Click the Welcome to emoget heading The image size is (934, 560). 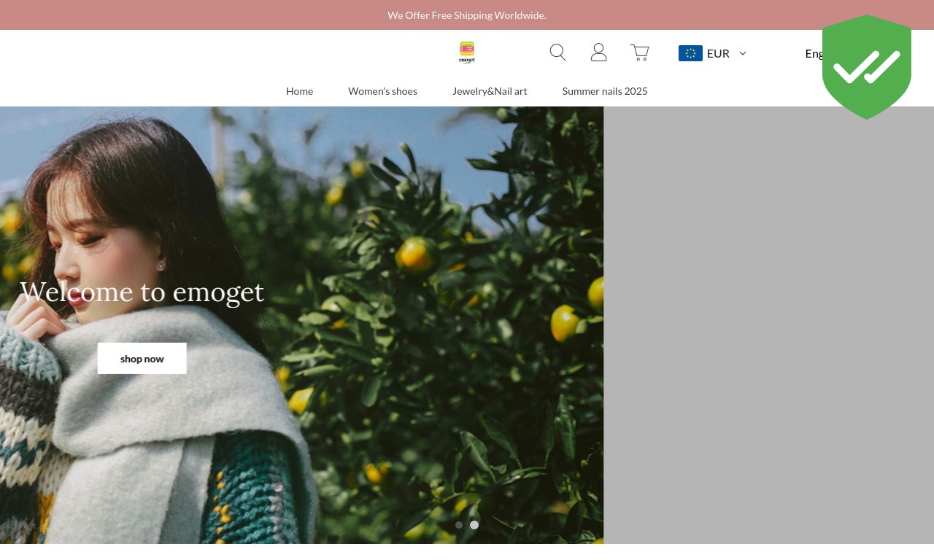pos(142,292)
